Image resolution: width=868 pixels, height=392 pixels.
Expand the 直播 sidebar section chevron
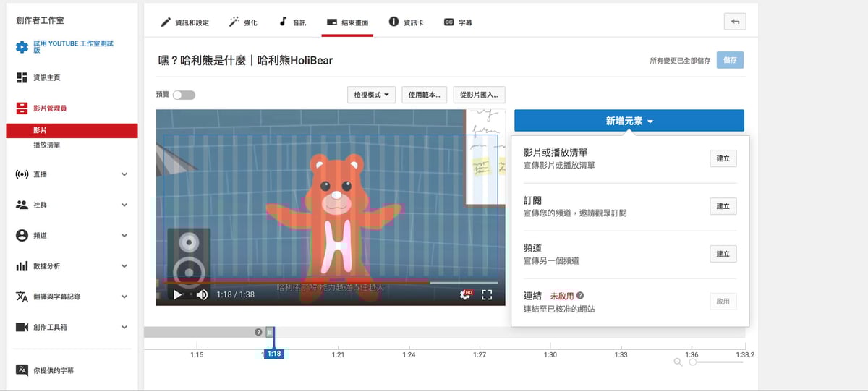[x=124, y=174]
